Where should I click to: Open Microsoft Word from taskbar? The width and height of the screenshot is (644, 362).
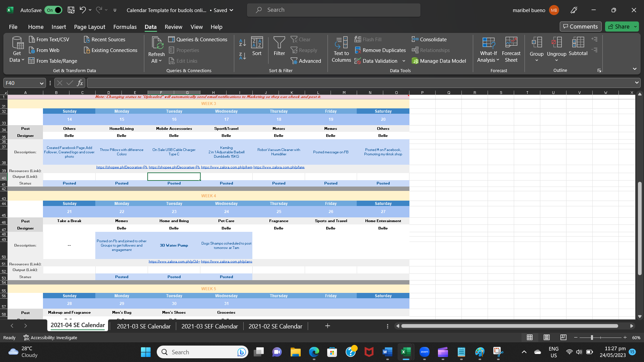[x=387, y=352]
